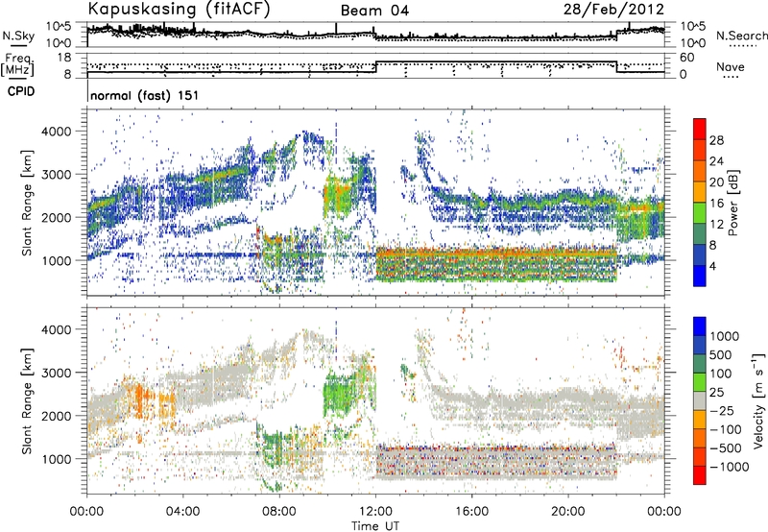This screenshot has height=532, width=768.
Task: Click the "4000" range tick of the velocity panel
Action: 58,329
